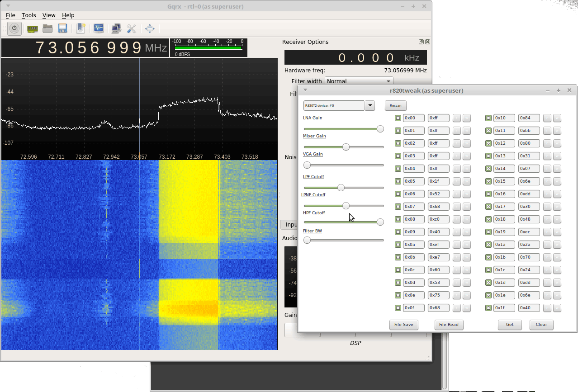Viewport: 578px width, 392px height.
Task: Toggle the checkbox for register 0x00
Action: tap(398, 118)
